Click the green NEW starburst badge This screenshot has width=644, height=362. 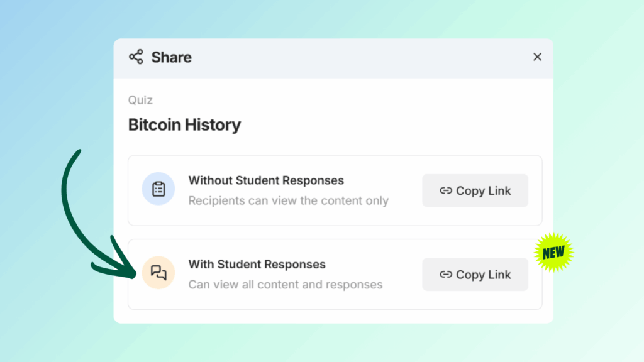[x=553, y=253]
